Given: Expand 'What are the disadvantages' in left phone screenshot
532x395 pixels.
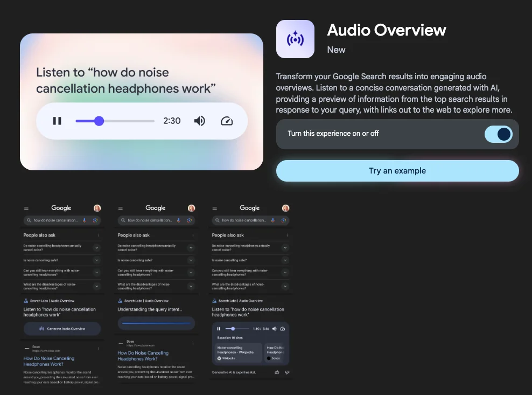Looking at the screenshot, I should [97, 286].
